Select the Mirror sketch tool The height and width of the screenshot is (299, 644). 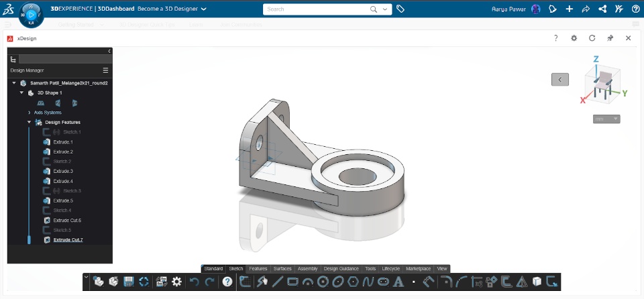[522, 282]
